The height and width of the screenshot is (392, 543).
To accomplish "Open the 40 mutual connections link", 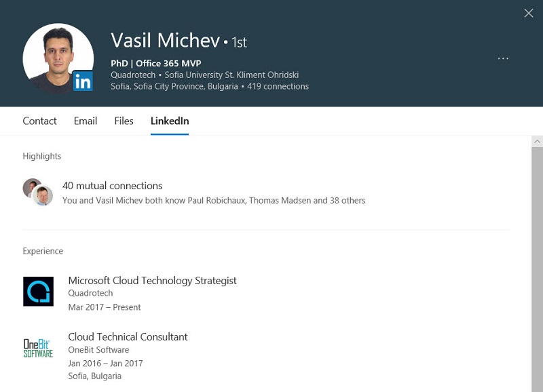I will [x=112, y=186].
